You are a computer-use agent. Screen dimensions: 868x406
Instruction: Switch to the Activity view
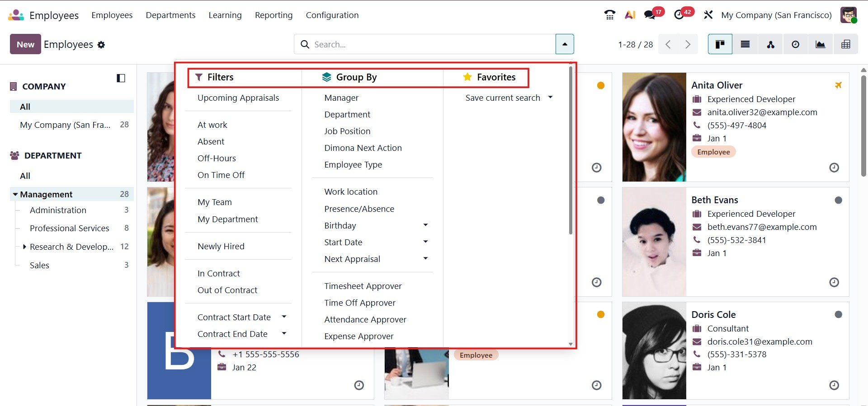coord(795,44)
